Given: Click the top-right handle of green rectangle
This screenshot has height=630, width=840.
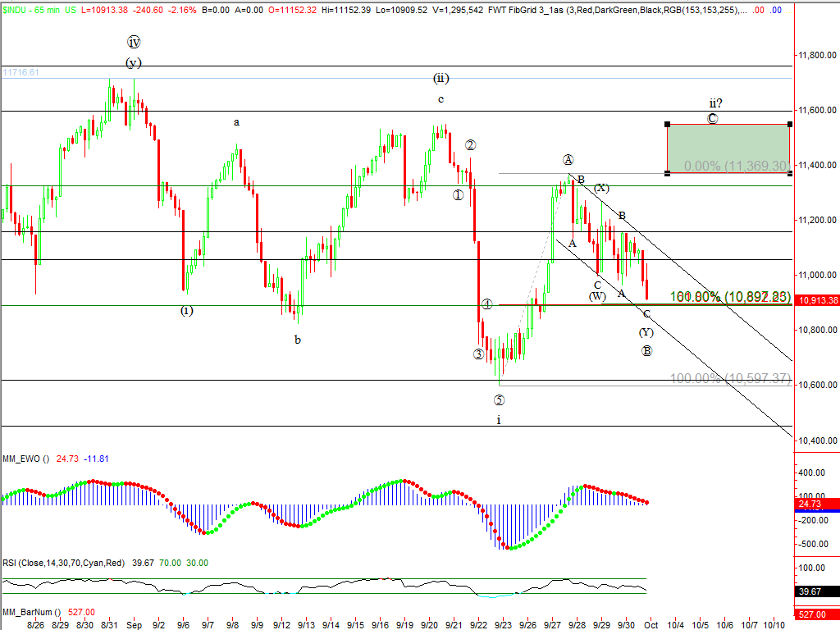Looking at the screenshot, I should 790,125.
